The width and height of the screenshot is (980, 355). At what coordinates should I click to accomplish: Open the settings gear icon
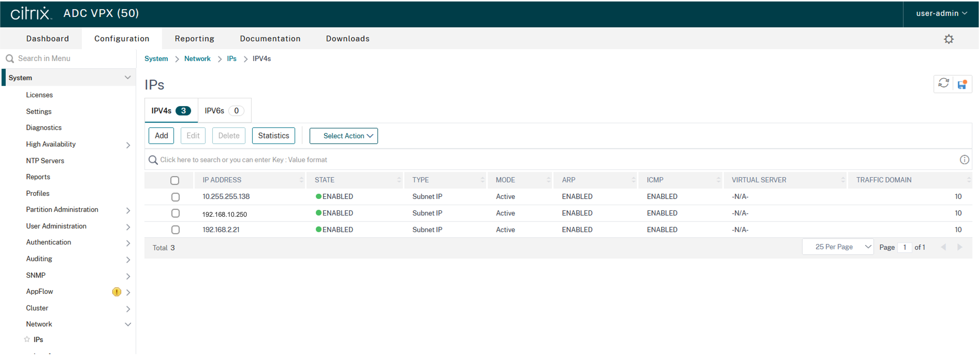[x=948, y=39]
